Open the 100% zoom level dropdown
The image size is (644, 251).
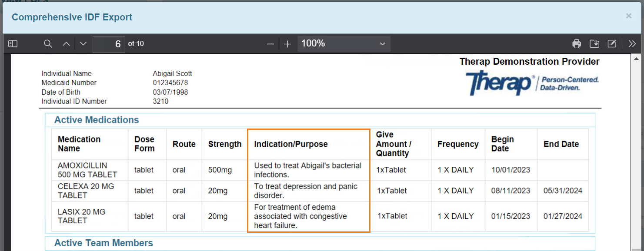(344, 43)
